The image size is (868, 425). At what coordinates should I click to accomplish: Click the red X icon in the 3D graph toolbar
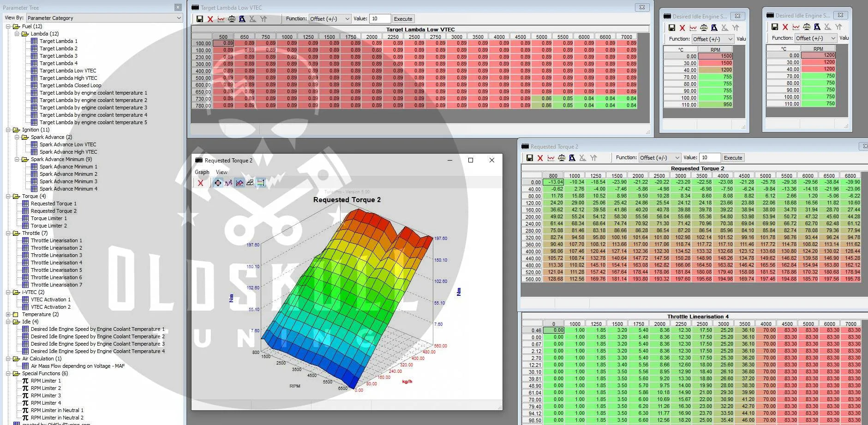[200, 183]
